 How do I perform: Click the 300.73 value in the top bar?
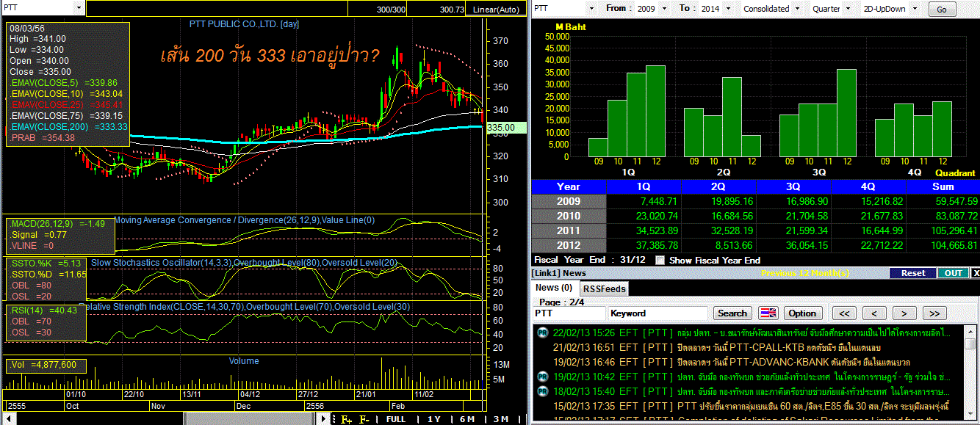(452, 10)
